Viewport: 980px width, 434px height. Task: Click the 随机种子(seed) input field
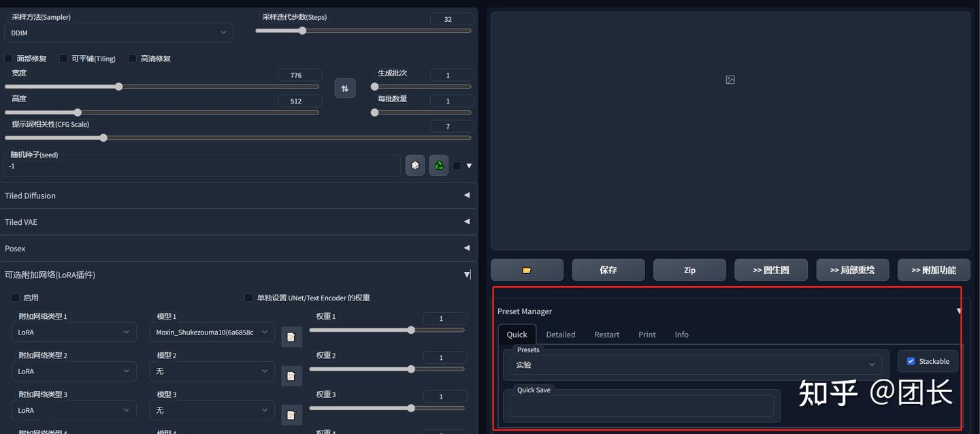(202, 166)
